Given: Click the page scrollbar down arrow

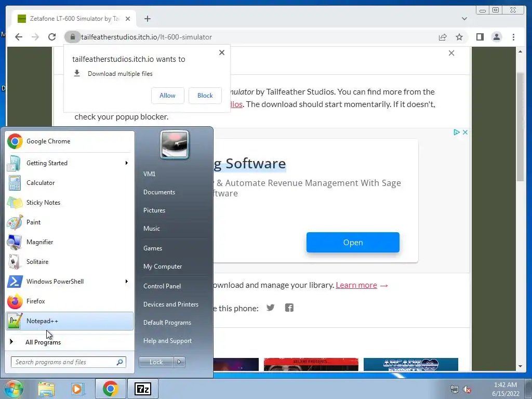Looking at the screenshot, I should pos(520,366).
